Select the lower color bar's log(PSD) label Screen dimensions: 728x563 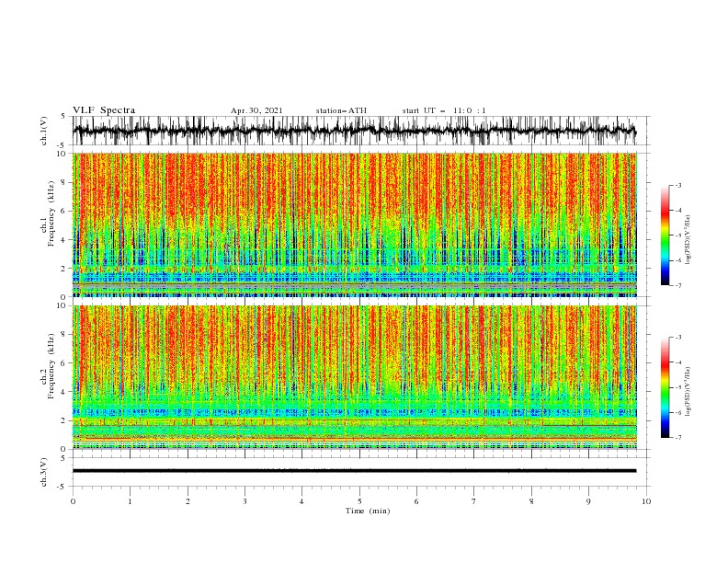point(688,391)
